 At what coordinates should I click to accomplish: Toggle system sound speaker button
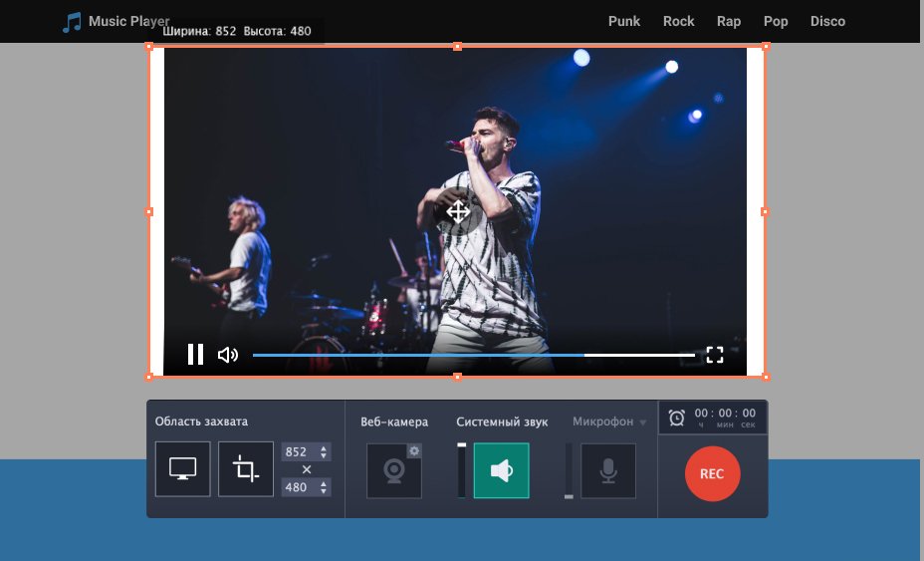tap(502, 470)
